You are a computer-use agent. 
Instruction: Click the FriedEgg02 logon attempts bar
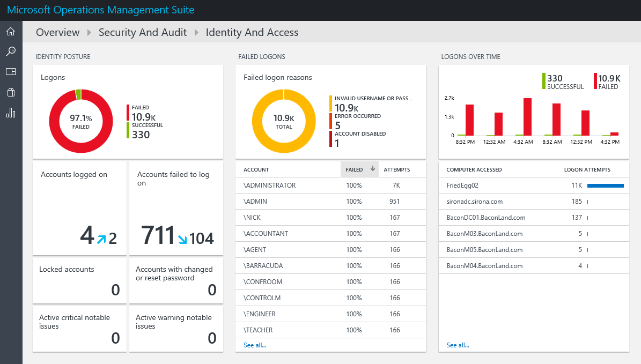607,185
